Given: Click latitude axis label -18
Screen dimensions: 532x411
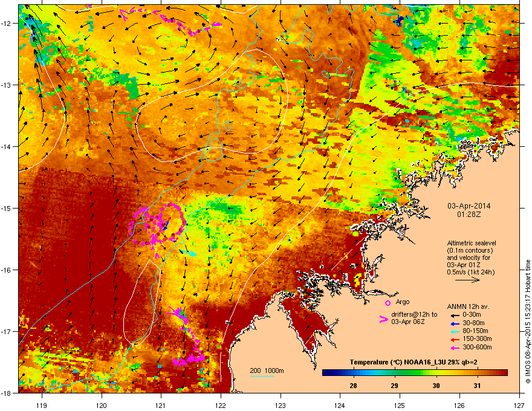Looking at the screenshot, I should click(6, 393).
